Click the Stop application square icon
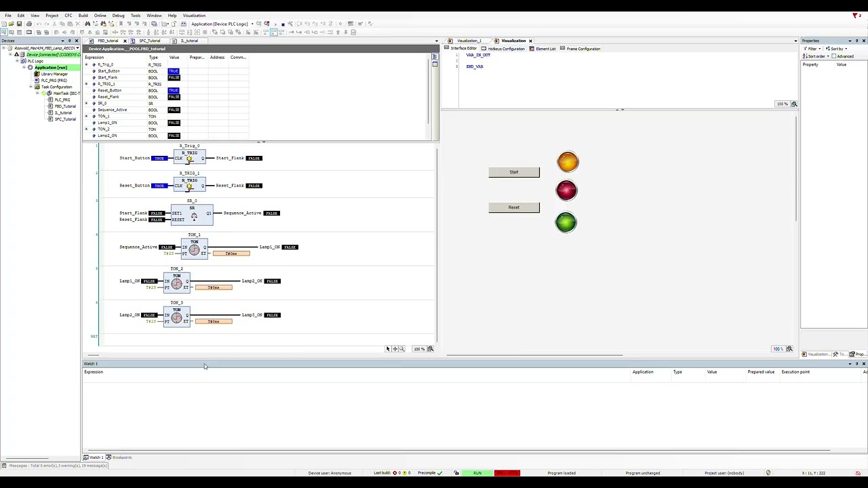Image resolution: width=868 pixels, height=488 pixels. [283, 24]
